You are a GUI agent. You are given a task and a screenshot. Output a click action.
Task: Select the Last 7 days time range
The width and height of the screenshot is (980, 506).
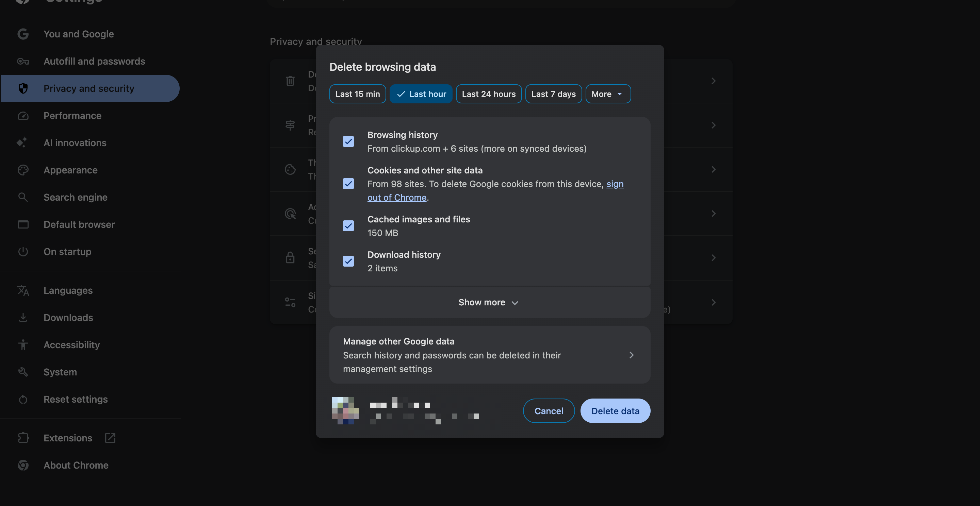coord(553,94)
